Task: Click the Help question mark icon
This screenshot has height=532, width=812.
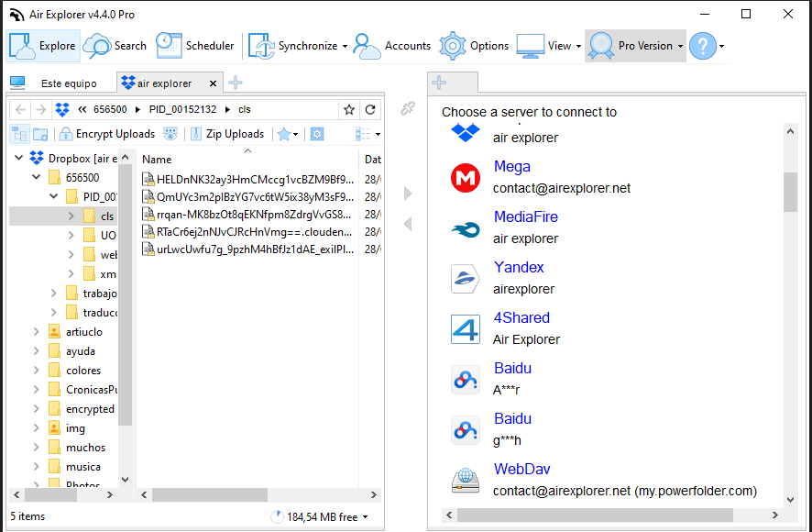Action: click(x=703, y=46)
